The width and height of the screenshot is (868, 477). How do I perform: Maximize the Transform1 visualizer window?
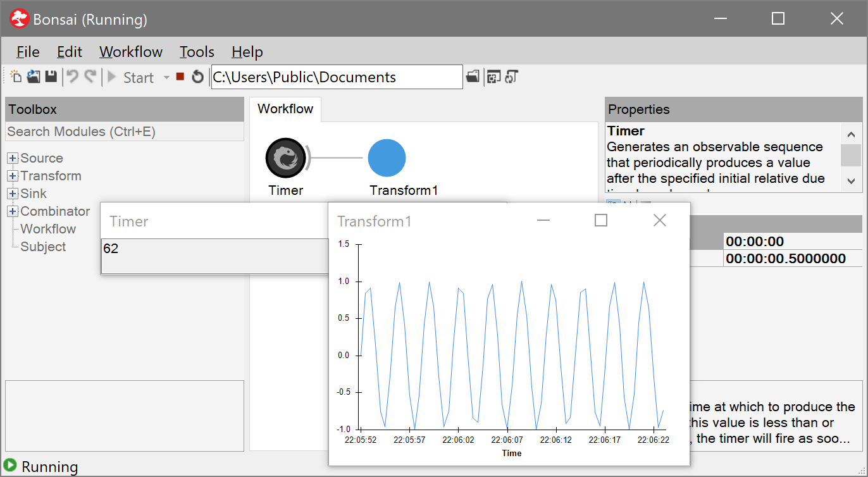601,220
